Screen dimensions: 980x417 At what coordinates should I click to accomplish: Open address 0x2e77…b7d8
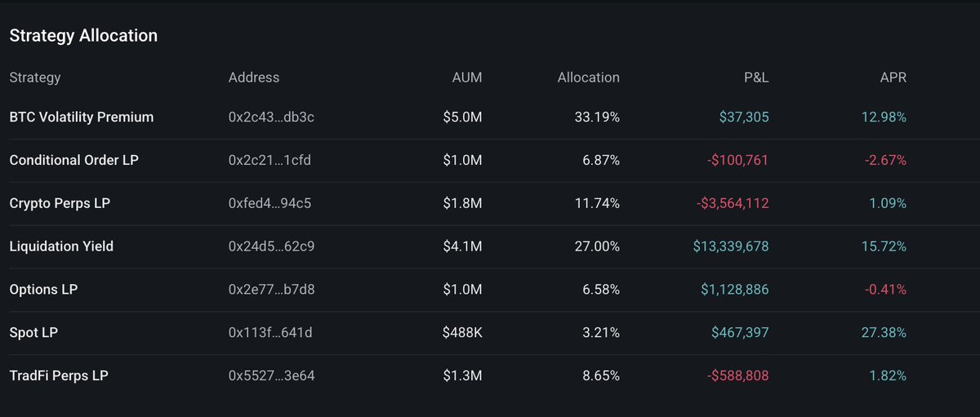[272, 290]
